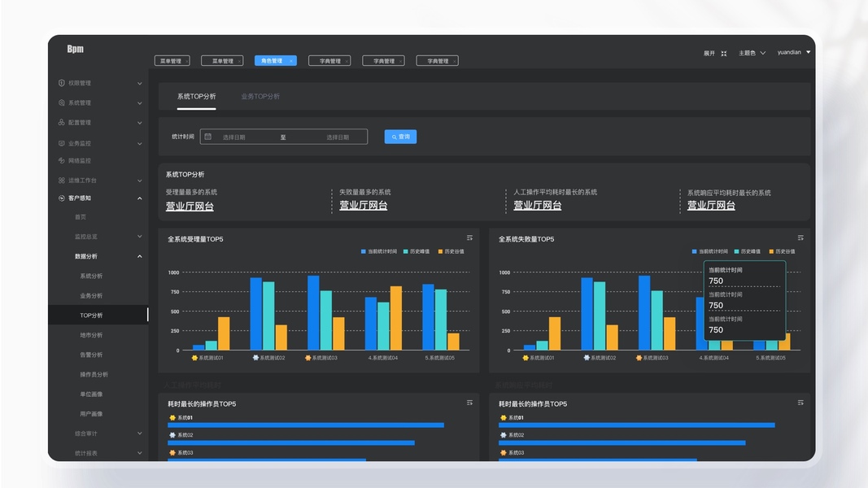Open 营业厅网台 link under 人工操作平均耗时最长的系统
The image size is (868, 488).
538,205
